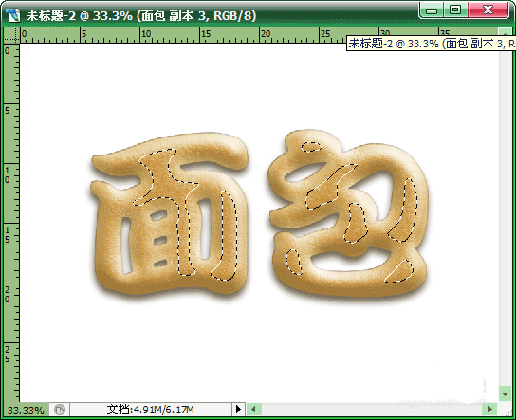Maximize the 未标题-2 document window
Viewport: 516px width, 420px height.
[455, 9]
